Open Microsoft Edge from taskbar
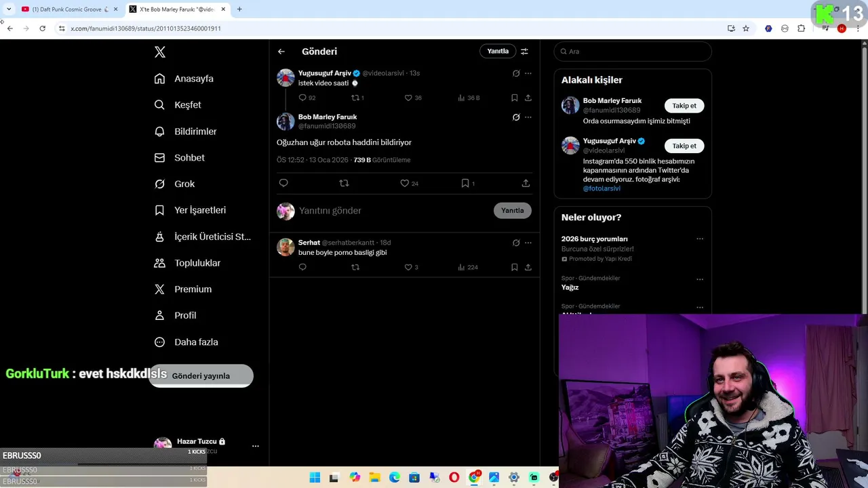The image size is (868, 488). pos(395,478)
